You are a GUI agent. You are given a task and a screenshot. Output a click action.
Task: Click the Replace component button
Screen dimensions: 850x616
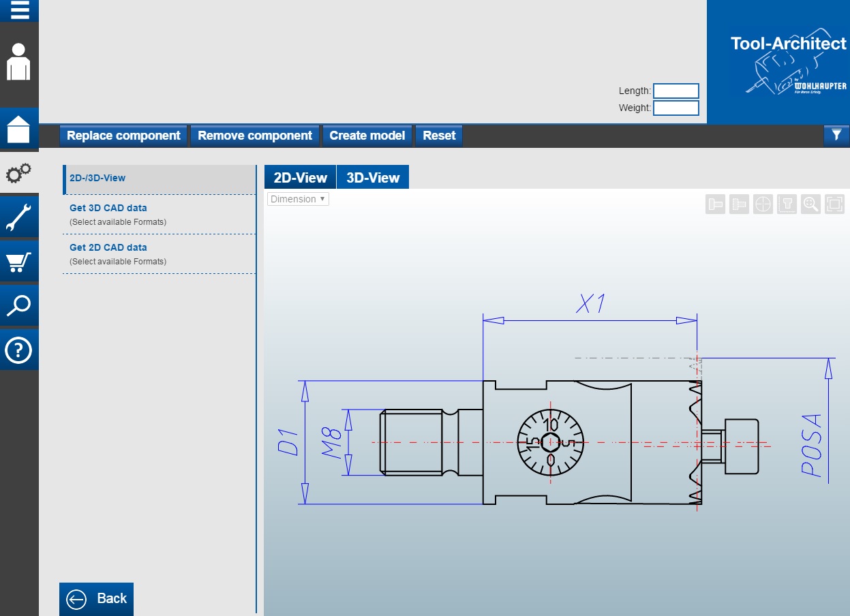point(123,136)
